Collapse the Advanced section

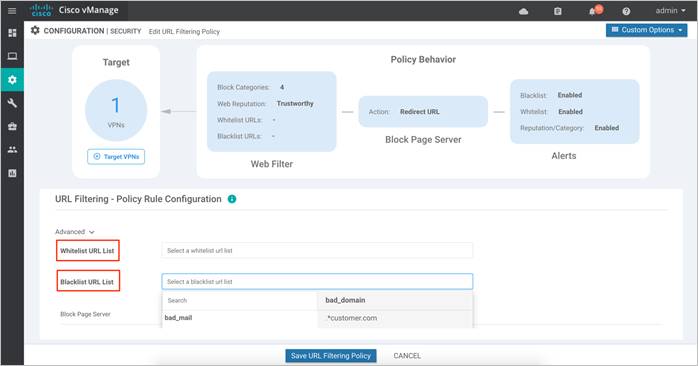(75, 232)
